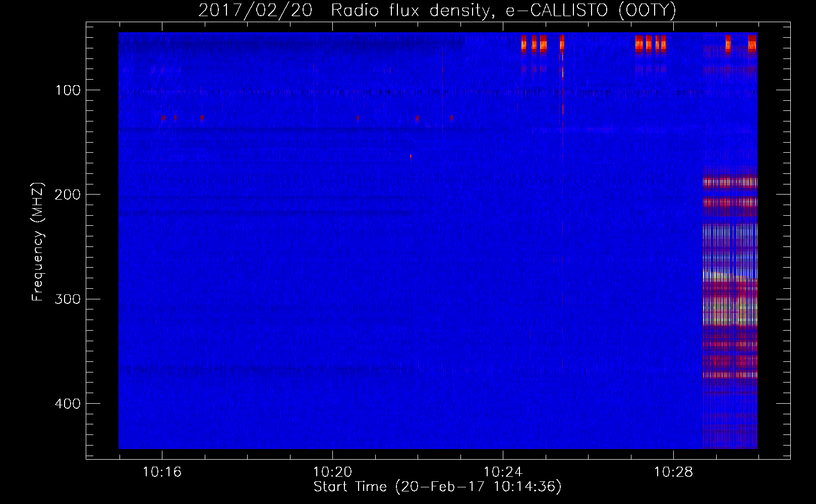
Task: Click the 10:24 time tick label
Action: click(x=503, y=472)
